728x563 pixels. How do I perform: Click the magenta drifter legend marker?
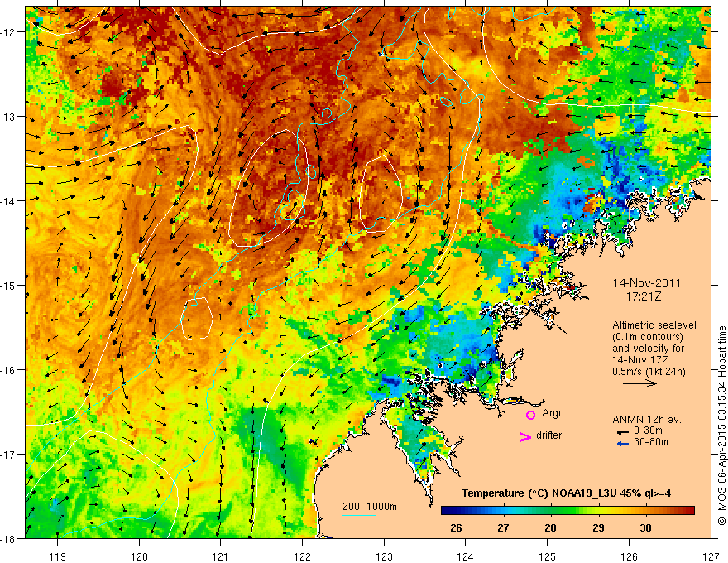coord(524,436)
